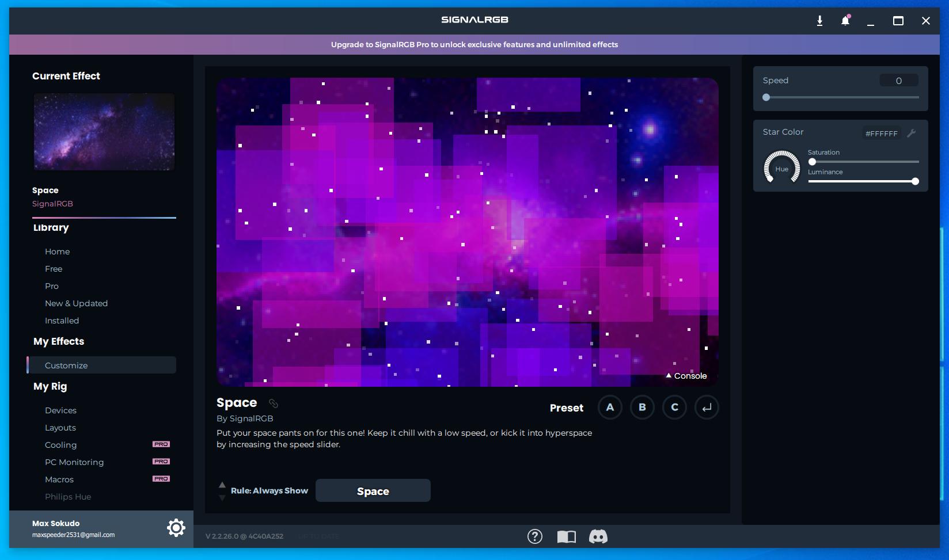949x560 pixels.
Task: Click the Speed slider handle
Action: coord(766,97)
